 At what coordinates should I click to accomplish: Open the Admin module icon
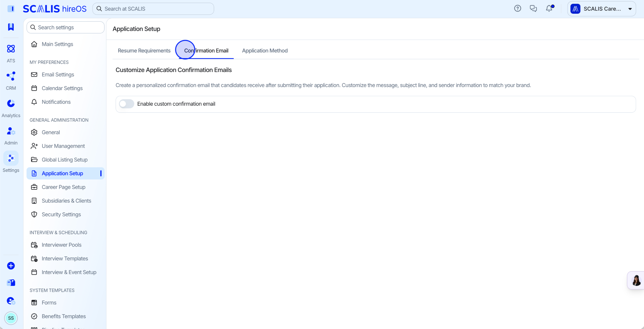coord(11,131)
